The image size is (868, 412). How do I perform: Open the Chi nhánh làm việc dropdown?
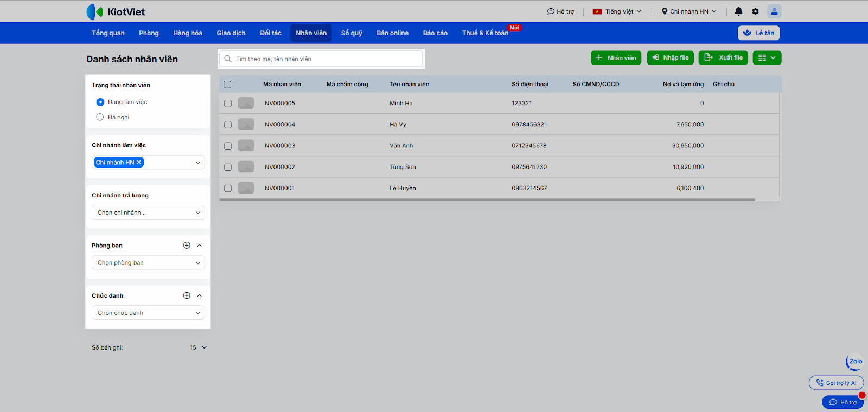coord(148,163)
